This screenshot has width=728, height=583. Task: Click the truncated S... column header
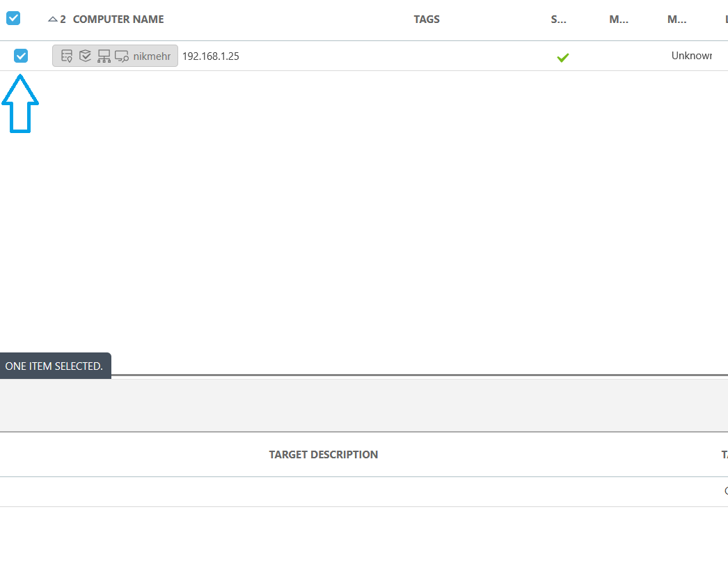click(558, 20)
